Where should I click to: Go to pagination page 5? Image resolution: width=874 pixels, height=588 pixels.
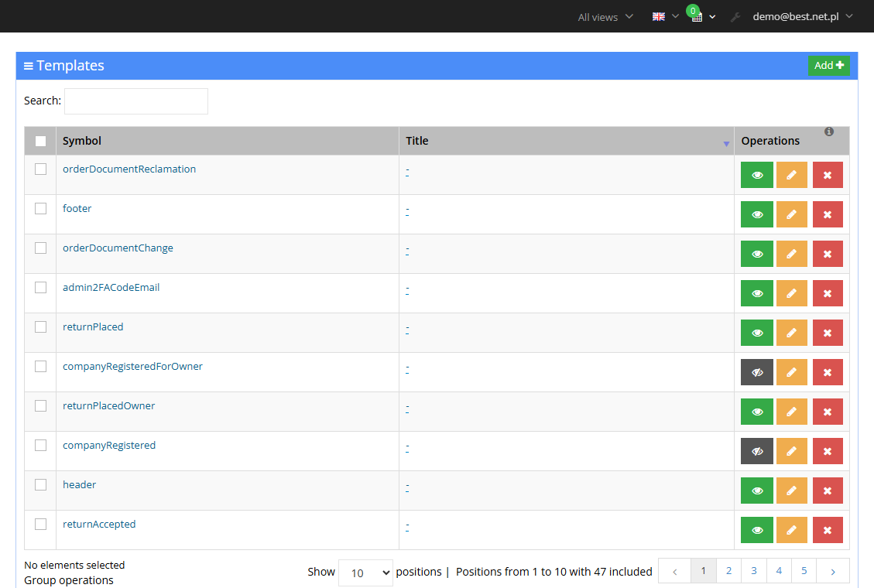[x=804, y=571]
